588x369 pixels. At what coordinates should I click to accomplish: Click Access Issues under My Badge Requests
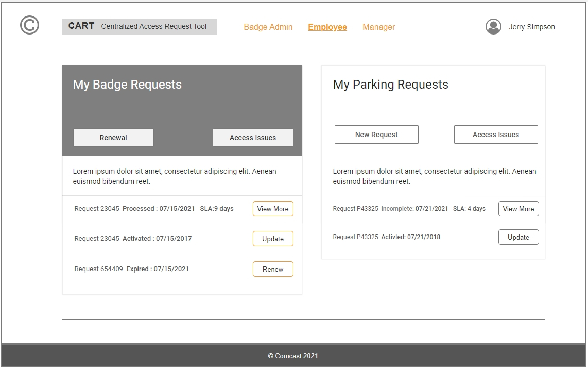click(x=253, y=138)
